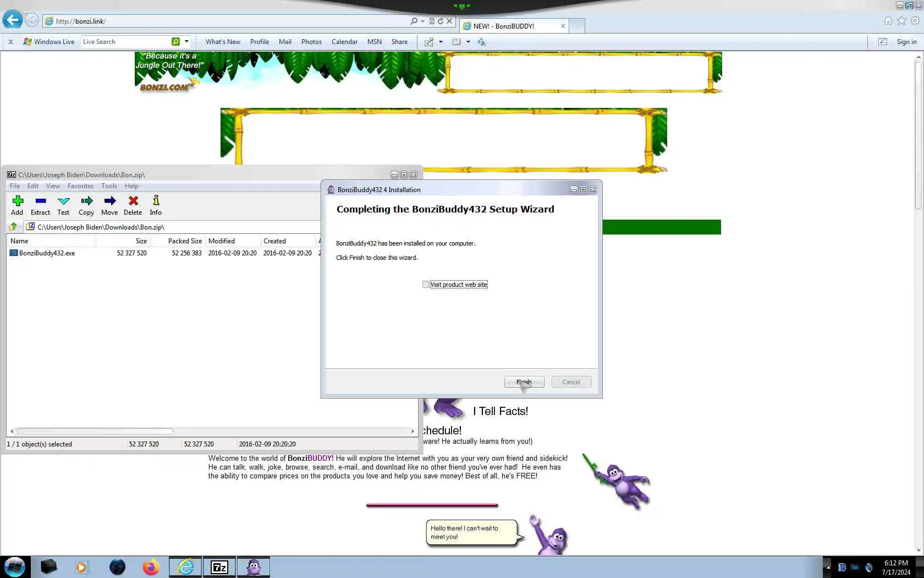Sort by the Modified column header

[232, 241]
